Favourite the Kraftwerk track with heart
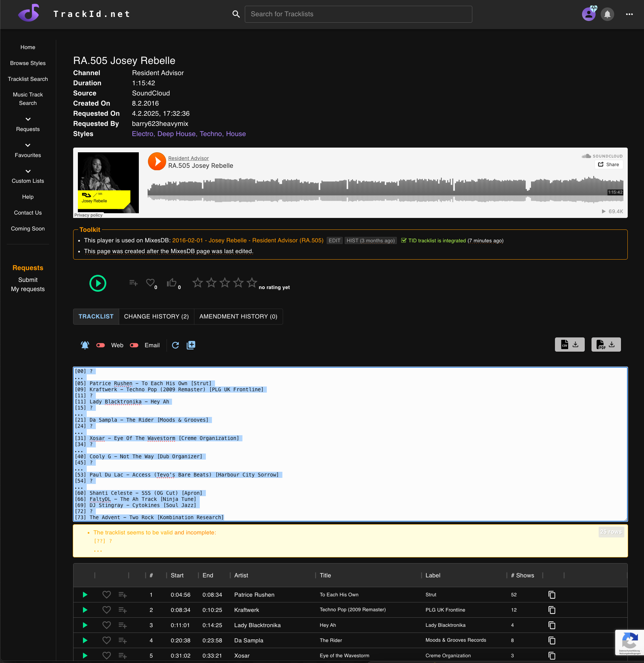The width and height of the screenshot is (644, 663). [x=107, y=610]
